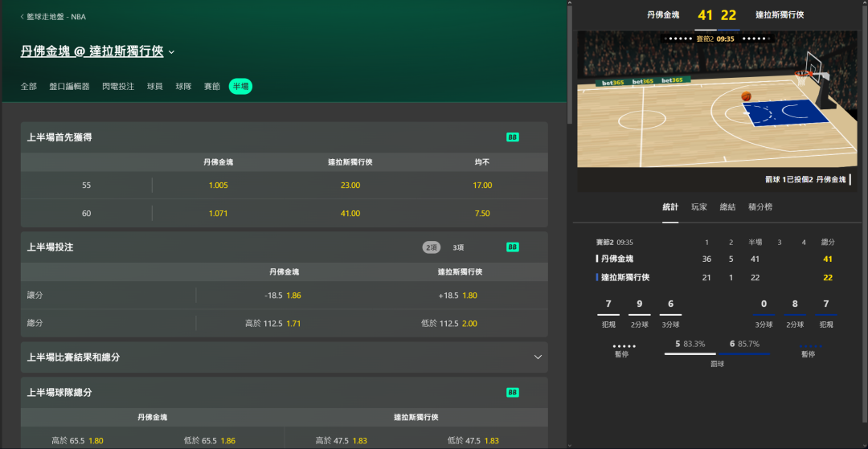Click the 丹佛金塊 犯規 count 7
This screenshot has width=868, height=449.
click(608, 304)
